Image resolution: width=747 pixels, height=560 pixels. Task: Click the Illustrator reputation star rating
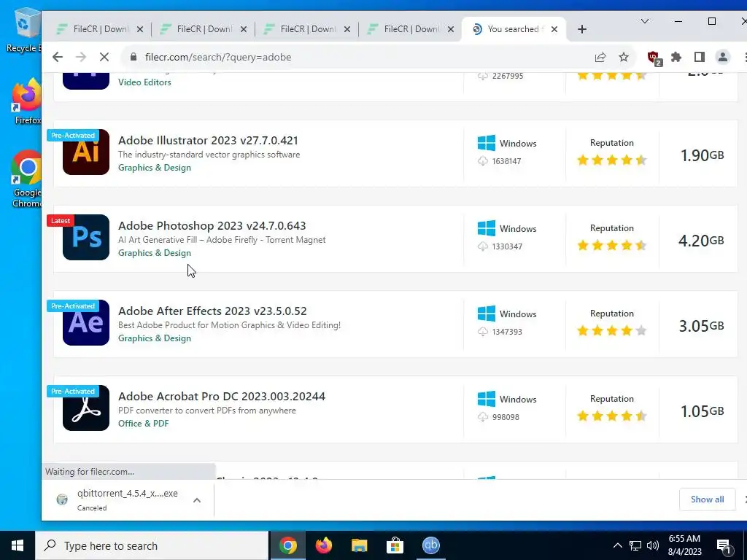point(612,160)
